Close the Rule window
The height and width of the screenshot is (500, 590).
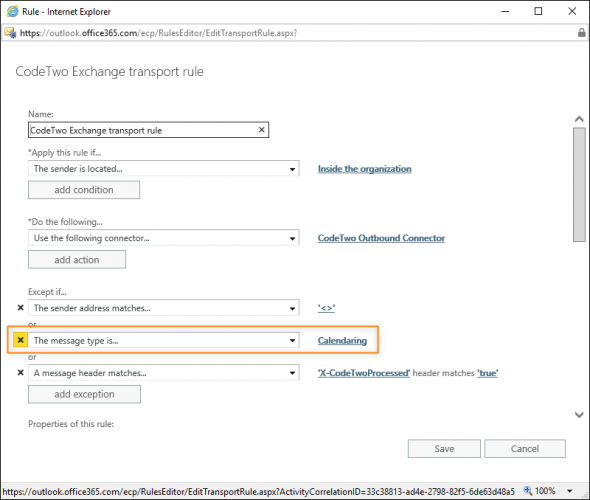572,11
